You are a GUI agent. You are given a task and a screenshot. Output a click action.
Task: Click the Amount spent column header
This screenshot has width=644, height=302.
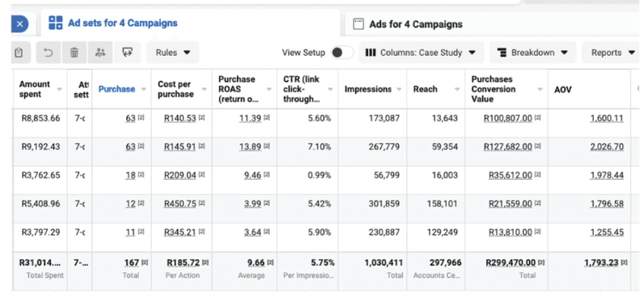(x=35, y=89)
